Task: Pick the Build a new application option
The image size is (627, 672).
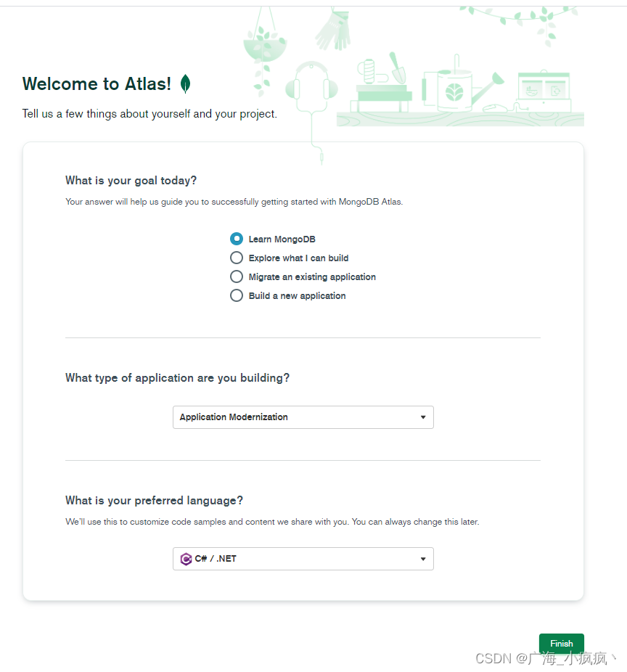Action: pos(237,295)
